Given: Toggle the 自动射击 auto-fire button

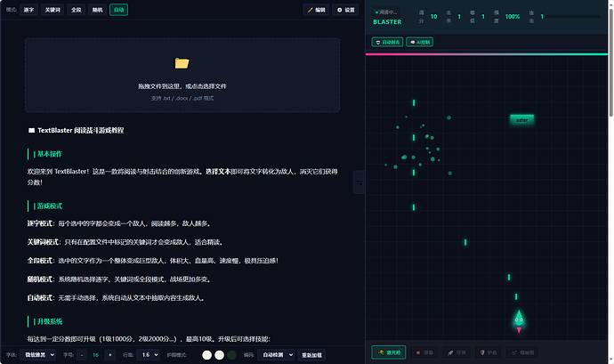Looking at the screenshot, I should [x=387, y=42].
